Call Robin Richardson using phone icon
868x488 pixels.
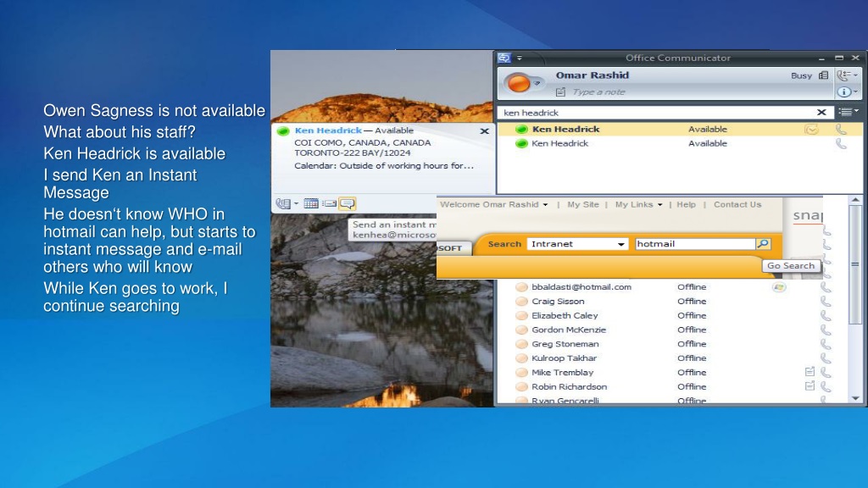click(826, 387)
